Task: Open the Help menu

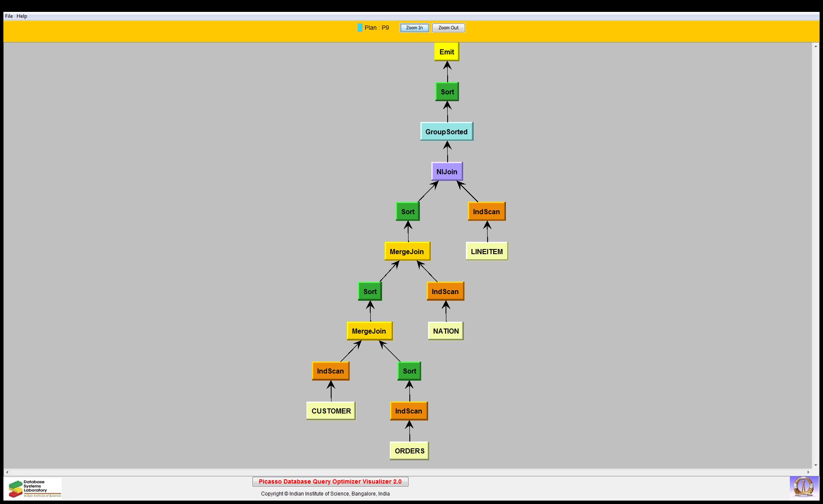Action: pos(22,16)
